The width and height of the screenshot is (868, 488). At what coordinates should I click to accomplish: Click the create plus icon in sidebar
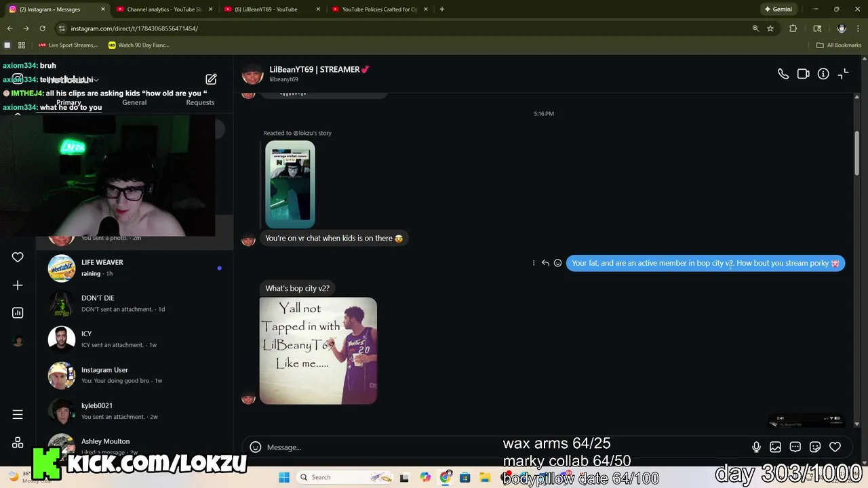(x=18, y=285)
